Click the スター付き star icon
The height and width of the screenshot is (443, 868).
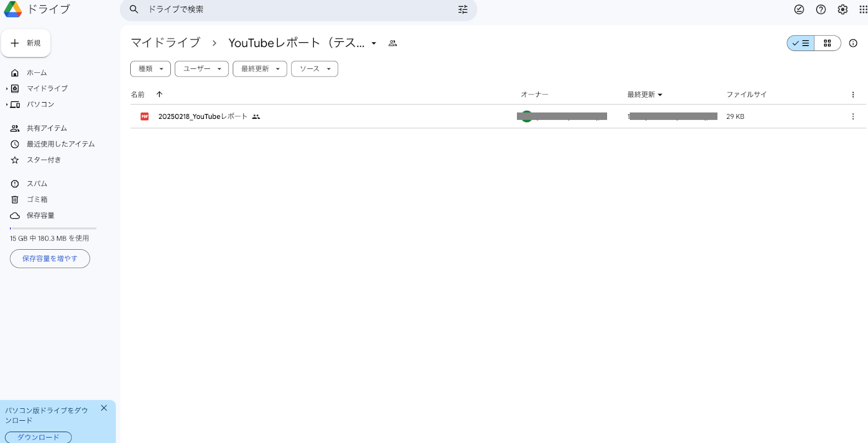point(15,160)
